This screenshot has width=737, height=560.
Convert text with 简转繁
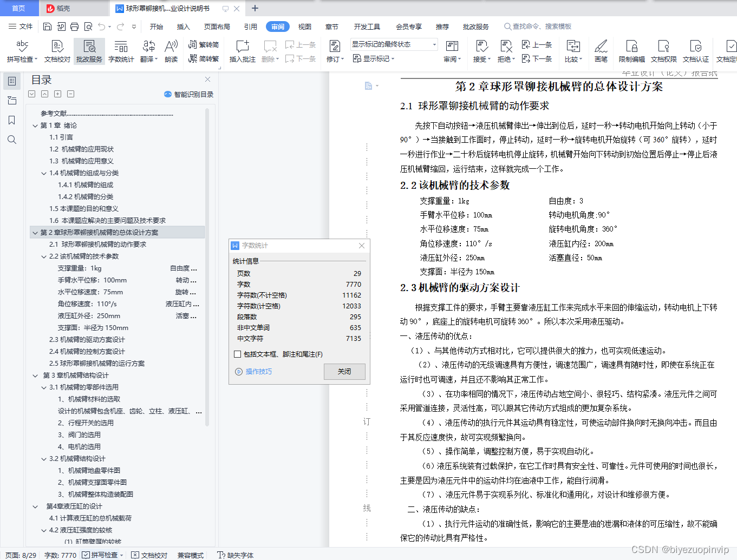tap(204, 59)
